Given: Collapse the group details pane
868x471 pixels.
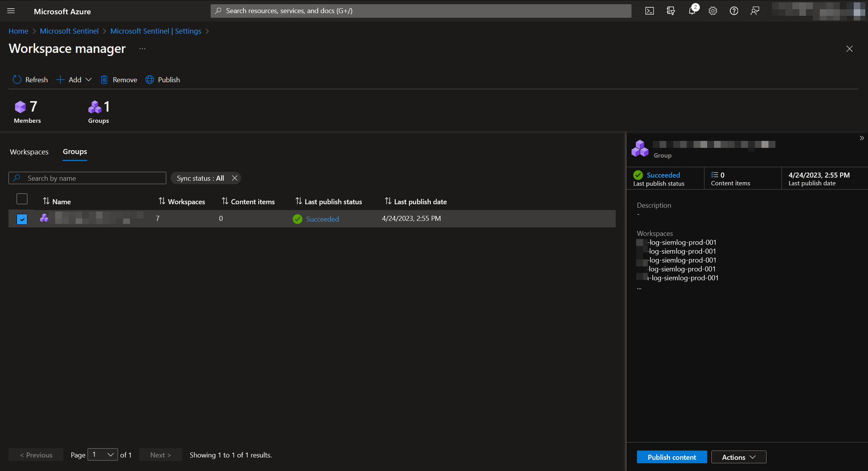Looking at the screenshot, I should coord(861,138).
